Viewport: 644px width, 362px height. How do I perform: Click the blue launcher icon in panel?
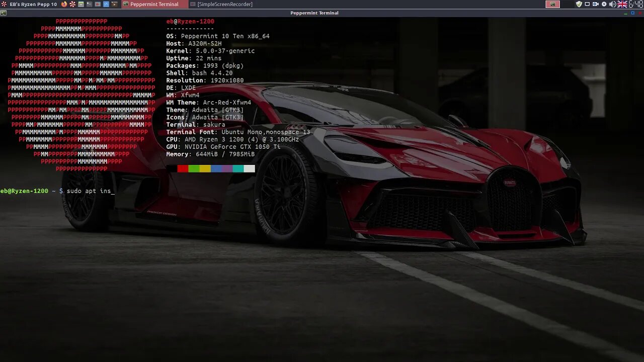tap(106, 4)
